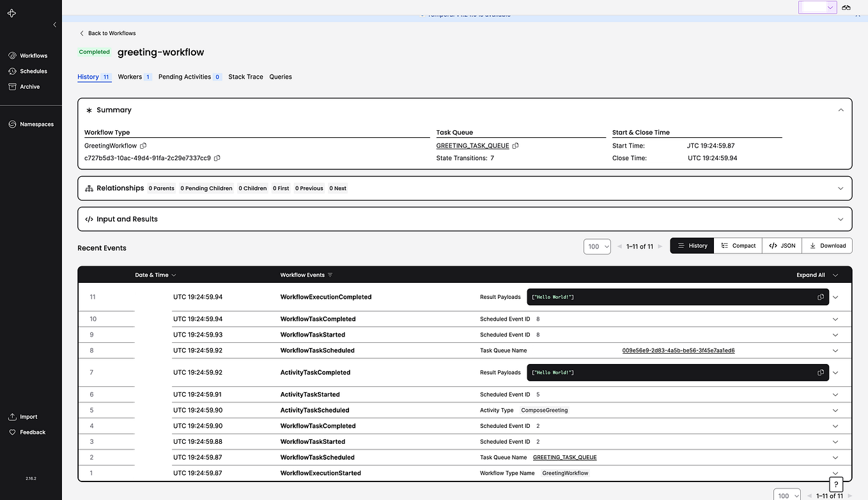Screen dimensions: 868x500
Task: Open the Queries tab
Action: (280, 76)
